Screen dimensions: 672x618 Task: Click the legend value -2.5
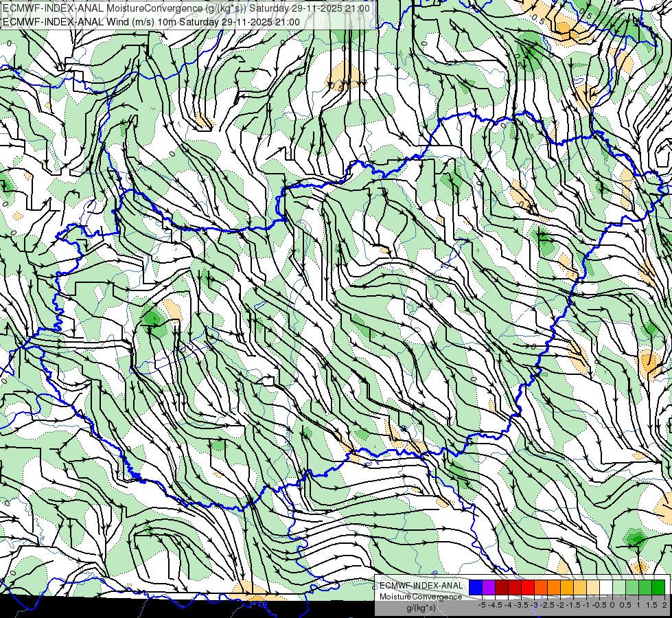coord(547,605)
